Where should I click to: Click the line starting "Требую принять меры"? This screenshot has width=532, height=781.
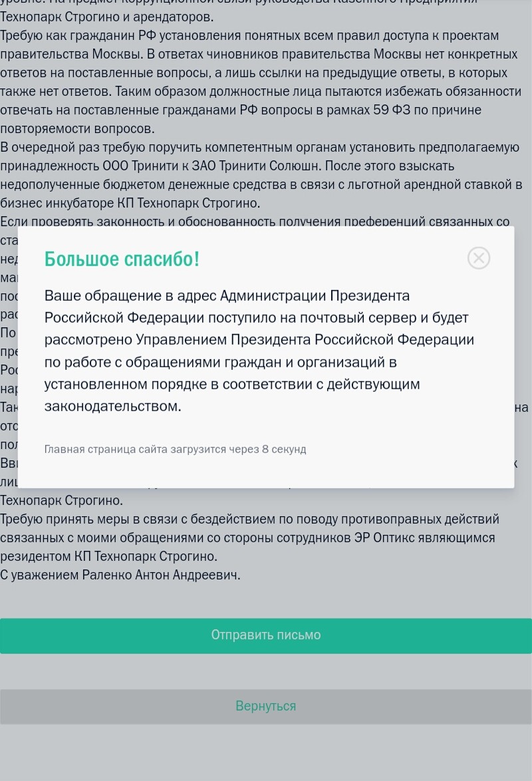coord(249,519)
